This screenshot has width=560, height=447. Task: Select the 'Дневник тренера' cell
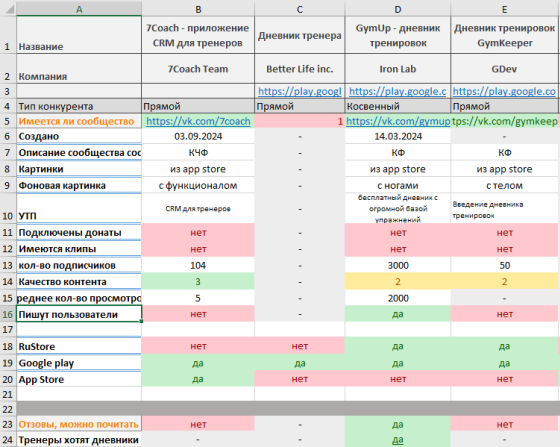coord(300,35)
